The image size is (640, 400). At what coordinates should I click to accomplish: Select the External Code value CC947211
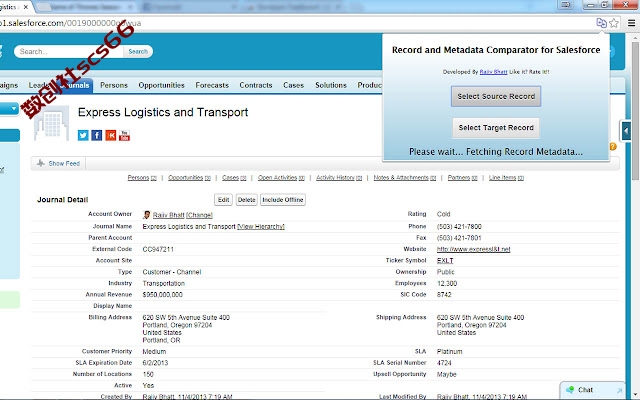(x=158, y=249)
